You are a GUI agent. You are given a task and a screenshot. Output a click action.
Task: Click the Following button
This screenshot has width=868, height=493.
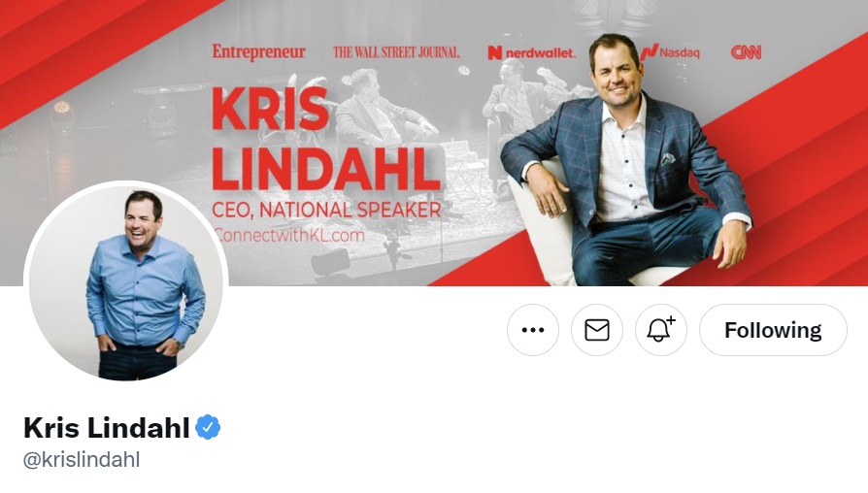tap(773, 330)
